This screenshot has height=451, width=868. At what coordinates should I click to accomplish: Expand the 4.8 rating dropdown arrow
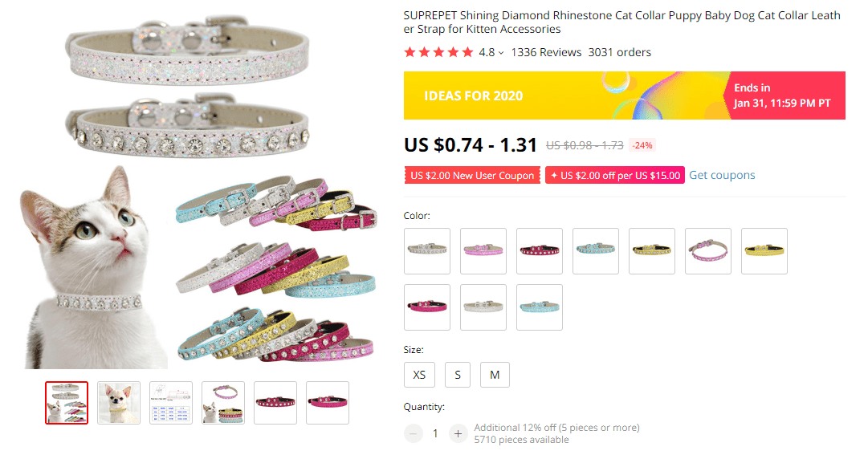(501, 53)
